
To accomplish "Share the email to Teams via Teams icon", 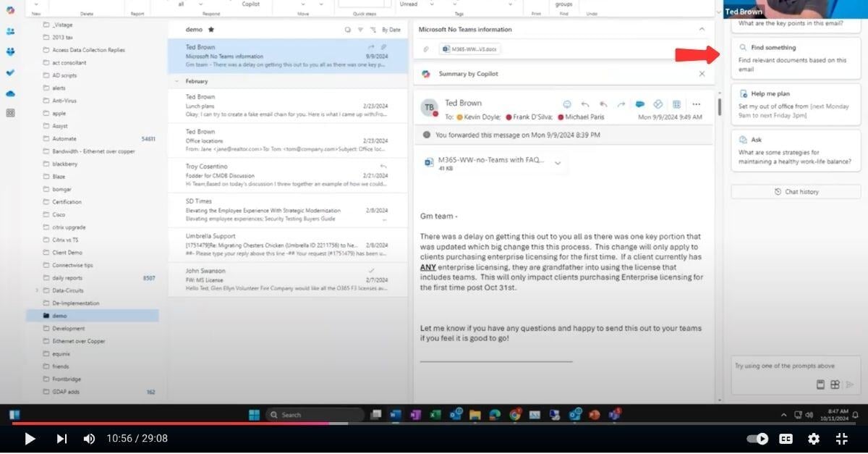I will 640,104.
